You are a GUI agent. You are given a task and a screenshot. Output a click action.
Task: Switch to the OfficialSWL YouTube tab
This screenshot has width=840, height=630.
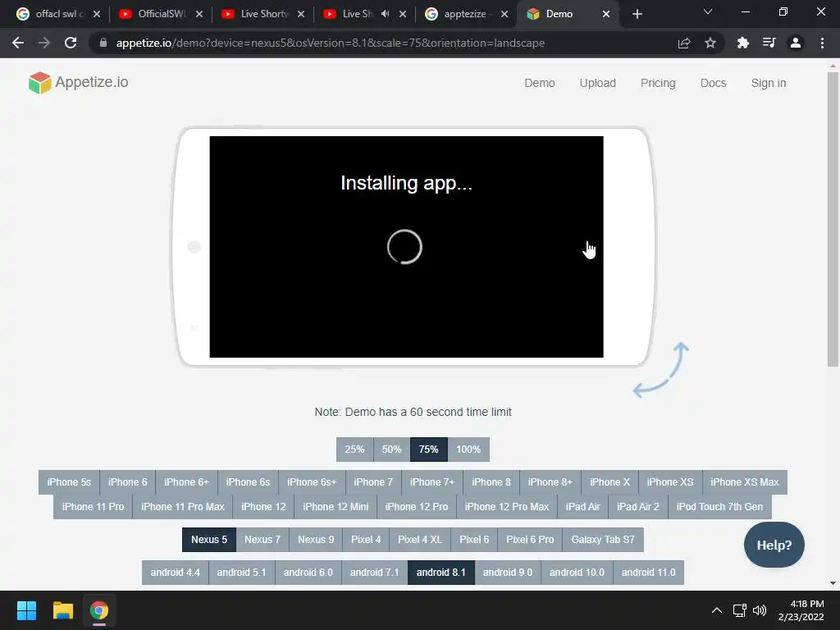(153, 14)
